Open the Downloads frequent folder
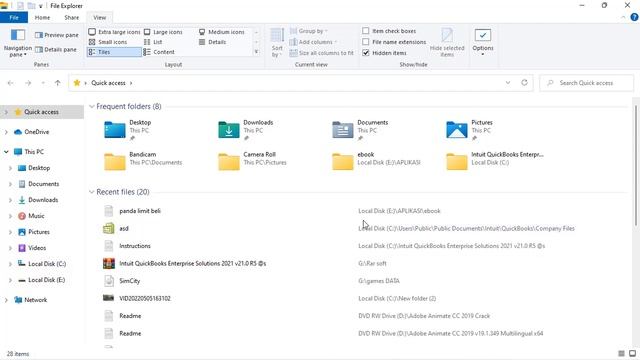The image size is (640, 360). click(246, 130)
